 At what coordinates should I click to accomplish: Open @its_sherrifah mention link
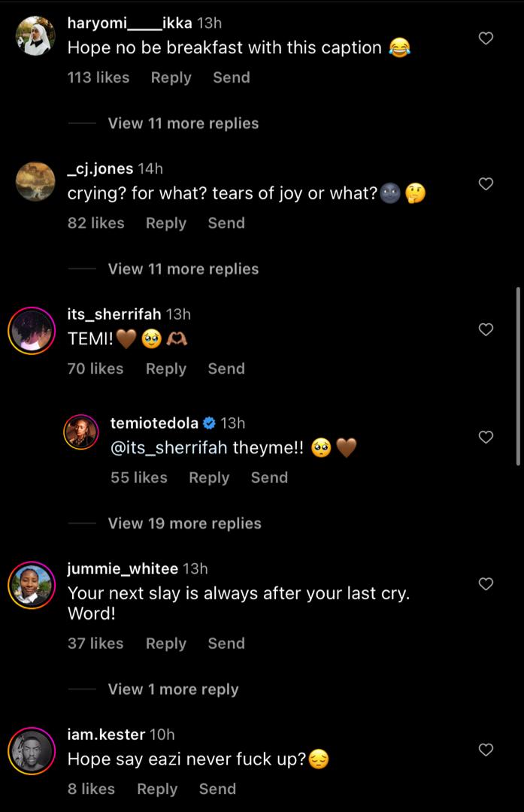point(168,448)
